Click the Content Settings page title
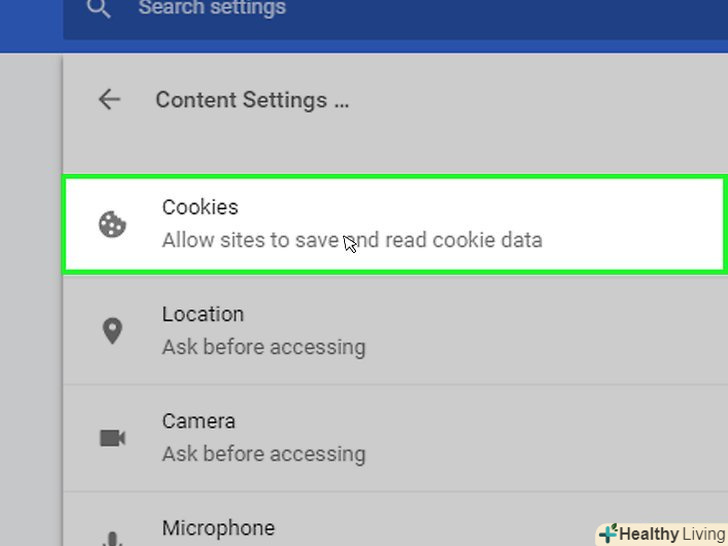 [252, 100]
